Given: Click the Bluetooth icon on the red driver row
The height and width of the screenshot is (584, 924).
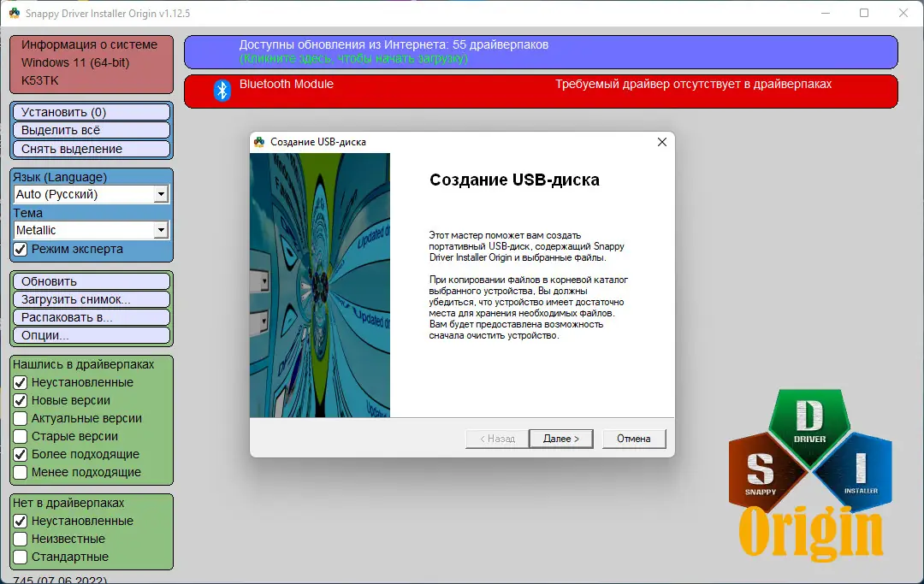Looking at the screenshot, I should pos(222,89).
